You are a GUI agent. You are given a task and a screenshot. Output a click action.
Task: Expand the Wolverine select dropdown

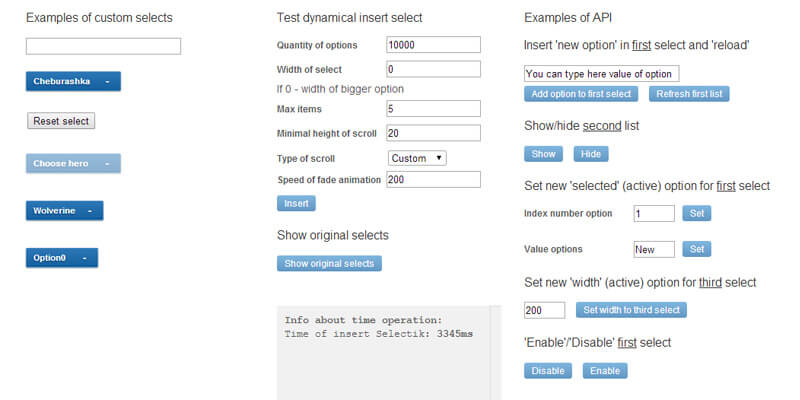pos(64,211)
